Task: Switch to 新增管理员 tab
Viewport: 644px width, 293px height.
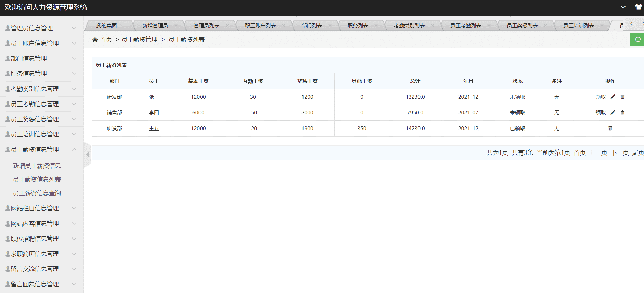Action: (155, 26)
